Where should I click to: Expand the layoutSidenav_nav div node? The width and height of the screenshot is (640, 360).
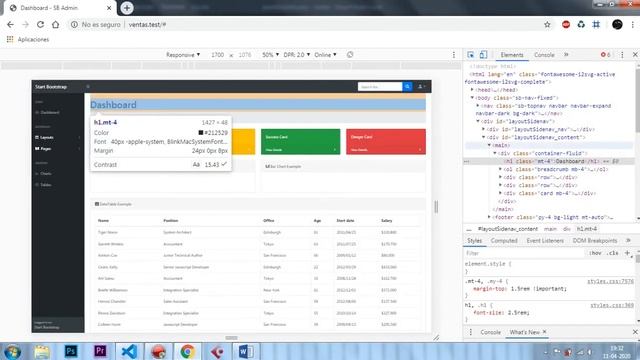pyautogui.click(x=484, y=129)
